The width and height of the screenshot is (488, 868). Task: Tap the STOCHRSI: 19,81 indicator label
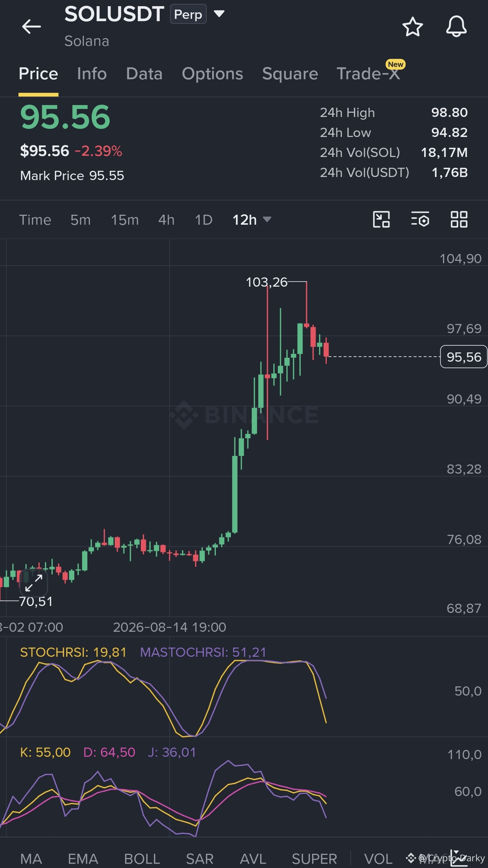[x=73, y=652]
